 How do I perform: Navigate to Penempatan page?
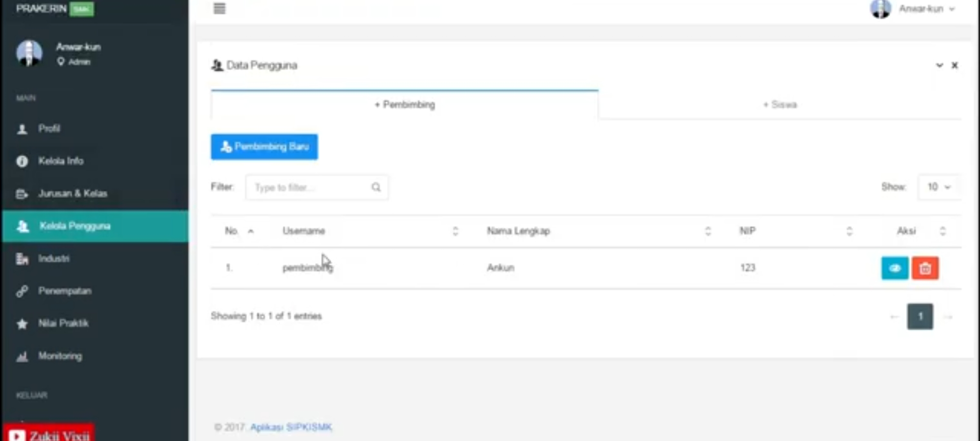click(65, 291)
